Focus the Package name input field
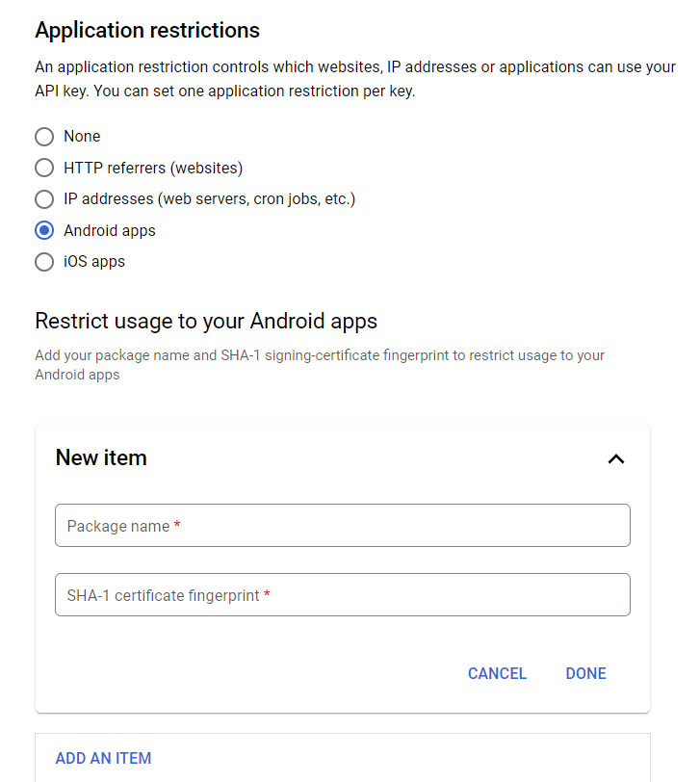The height and width of the screenshot is (782, 700). pyautogui.click(x=342, y=526)
